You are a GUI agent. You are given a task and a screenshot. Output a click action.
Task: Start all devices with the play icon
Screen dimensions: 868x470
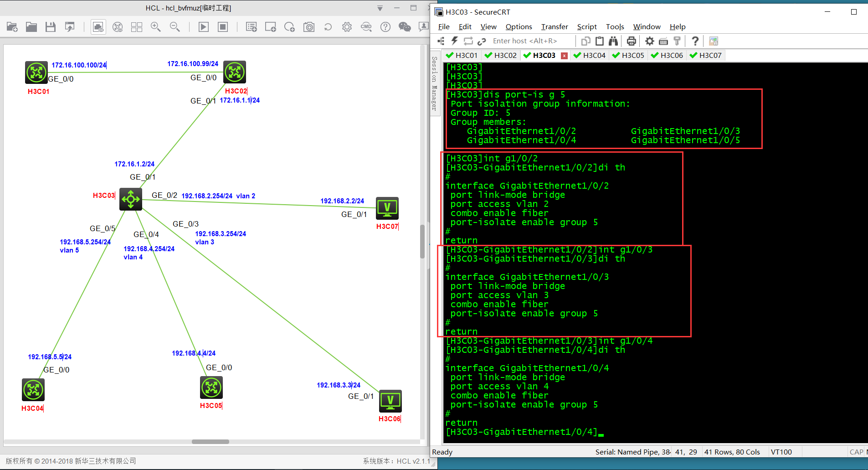(x=204, y=27)
